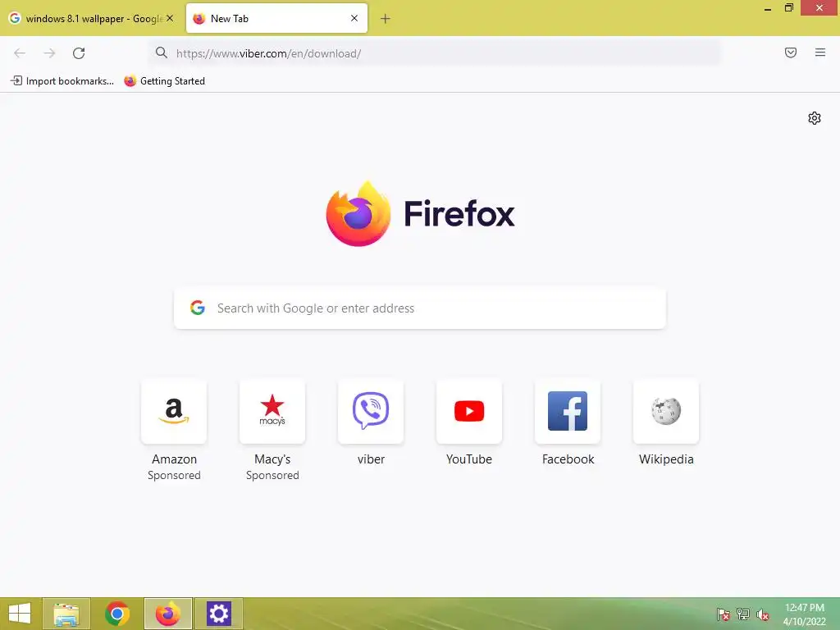Click the magnifier icon in address bar
This screenshot has height=630, width=840.
click(x=162, y=52)
